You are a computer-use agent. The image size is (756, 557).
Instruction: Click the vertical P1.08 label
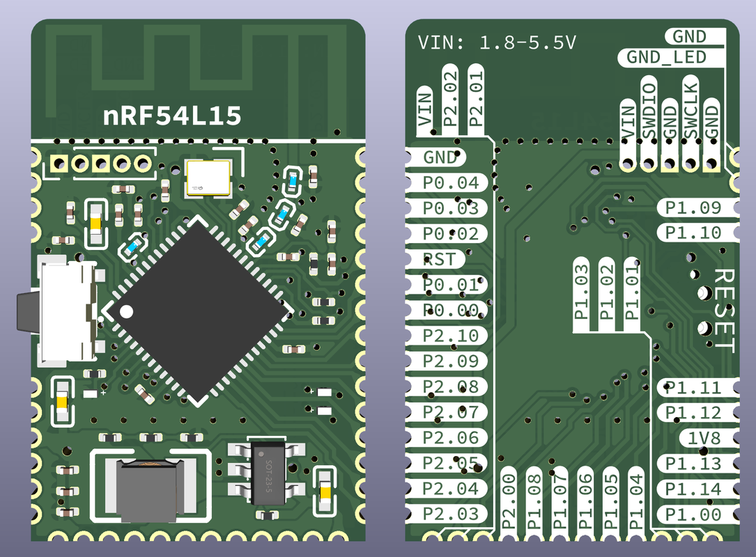(534, 501)
